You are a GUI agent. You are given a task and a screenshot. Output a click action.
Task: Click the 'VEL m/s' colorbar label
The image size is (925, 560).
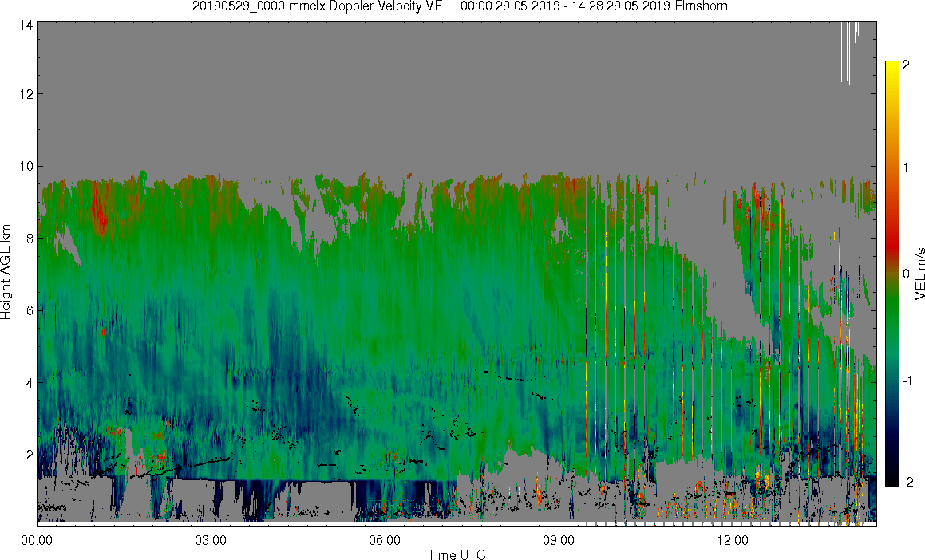[919, 274]
